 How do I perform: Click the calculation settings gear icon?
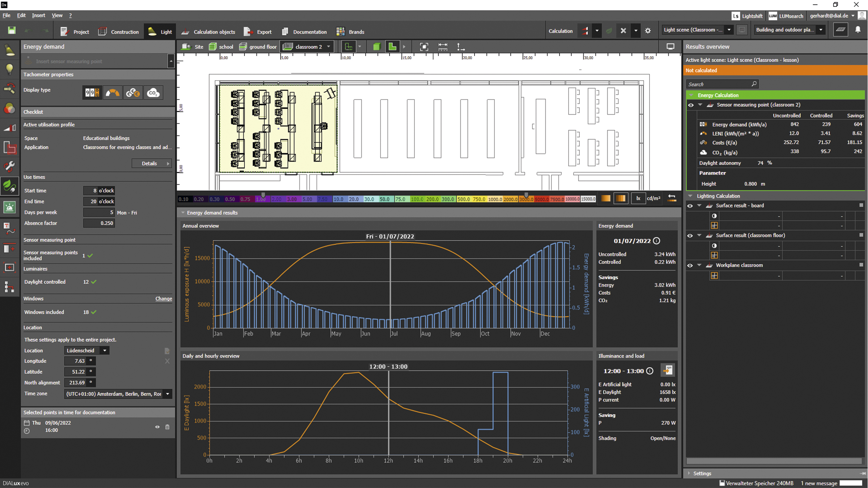[x=648, y=31]
